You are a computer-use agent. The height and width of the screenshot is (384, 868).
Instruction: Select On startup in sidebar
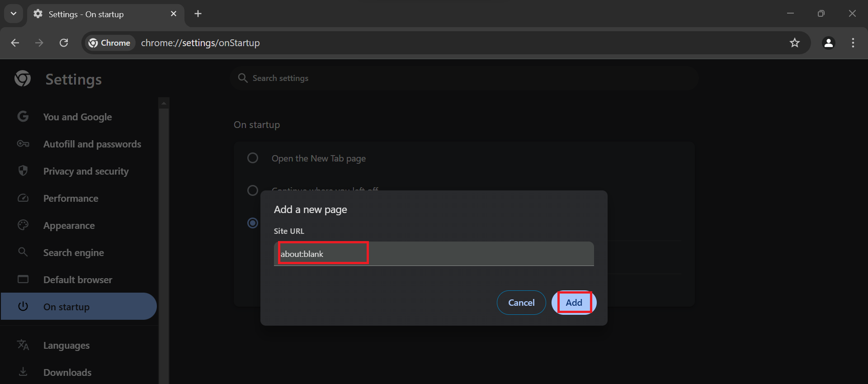79,307
